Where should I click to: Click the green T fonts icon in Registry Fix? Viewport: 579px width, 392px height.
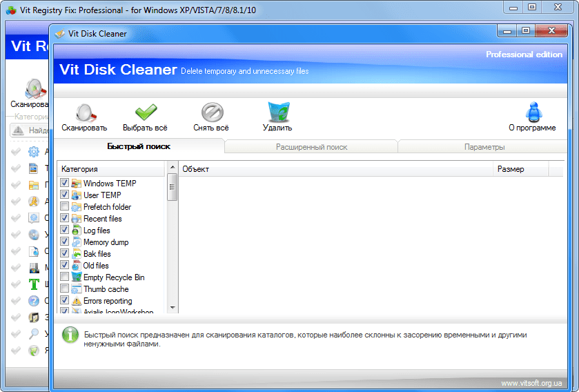coord(34,284)
